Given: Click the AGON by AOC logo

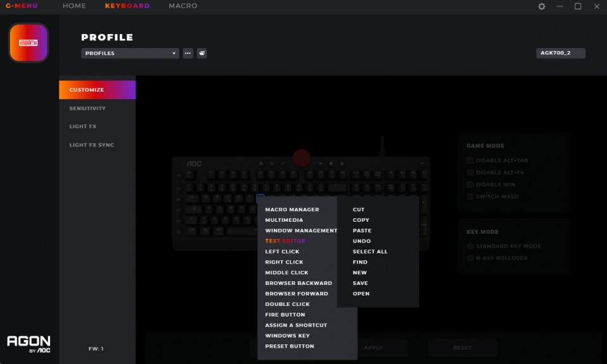Looking at the screenshot, I should 28,344.
